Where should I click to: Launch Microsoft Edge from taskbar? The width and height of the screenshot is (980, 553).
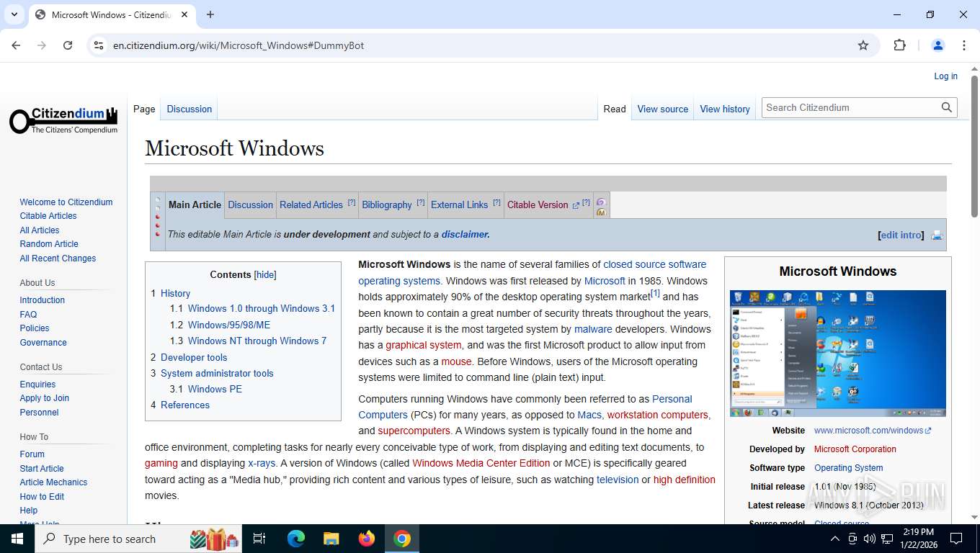coord(295,539)
